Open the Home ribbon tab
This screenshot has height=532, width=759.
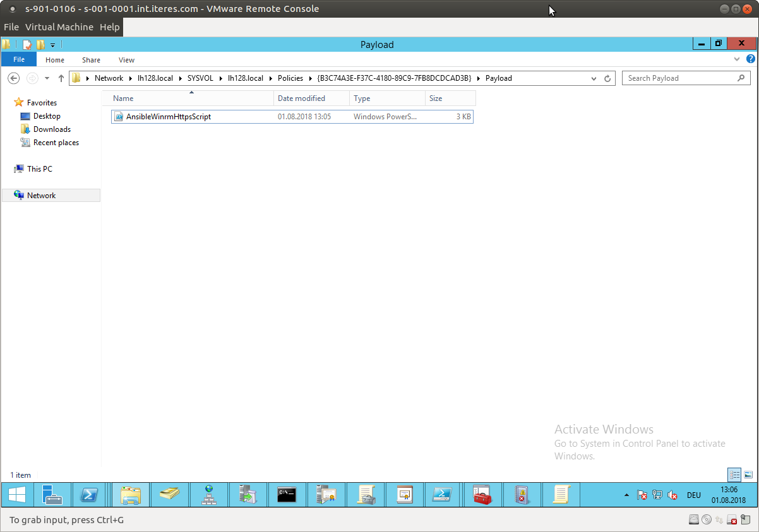(55, 60)
